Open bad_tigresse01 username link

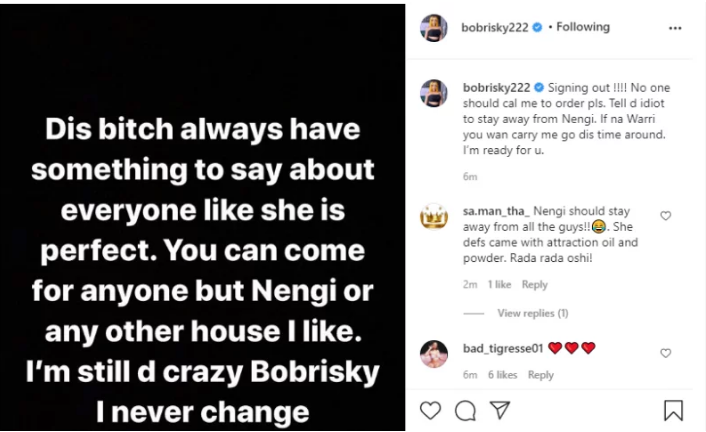pyautogui.click(x=503, y=347)
